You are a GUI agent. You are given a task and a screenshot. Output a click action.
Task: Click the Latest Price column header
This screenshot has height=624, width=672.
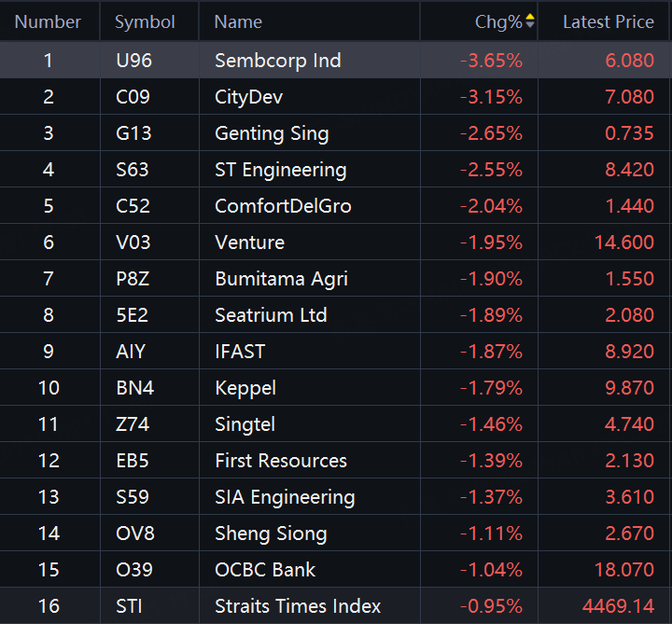click(x=608, y=21)
